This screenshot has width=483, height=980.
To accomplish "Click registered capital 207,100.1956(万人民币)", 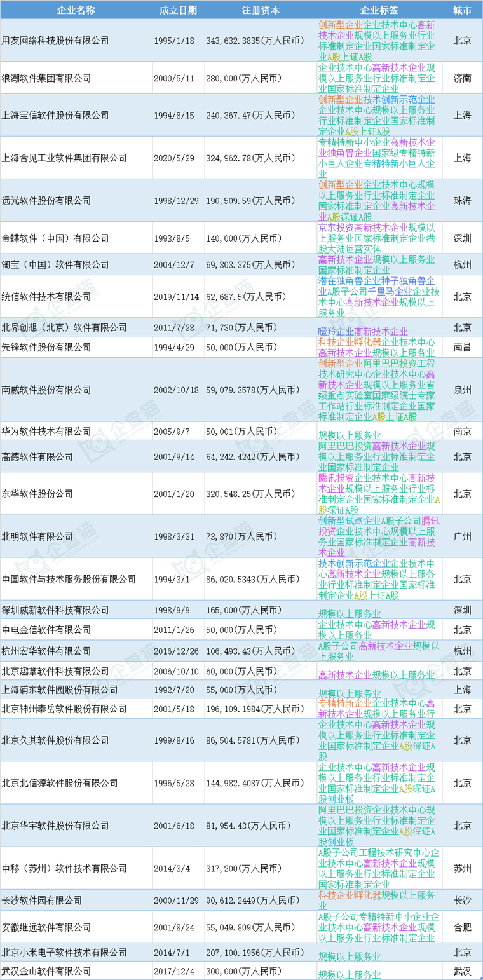I will [x=255, y=952].
